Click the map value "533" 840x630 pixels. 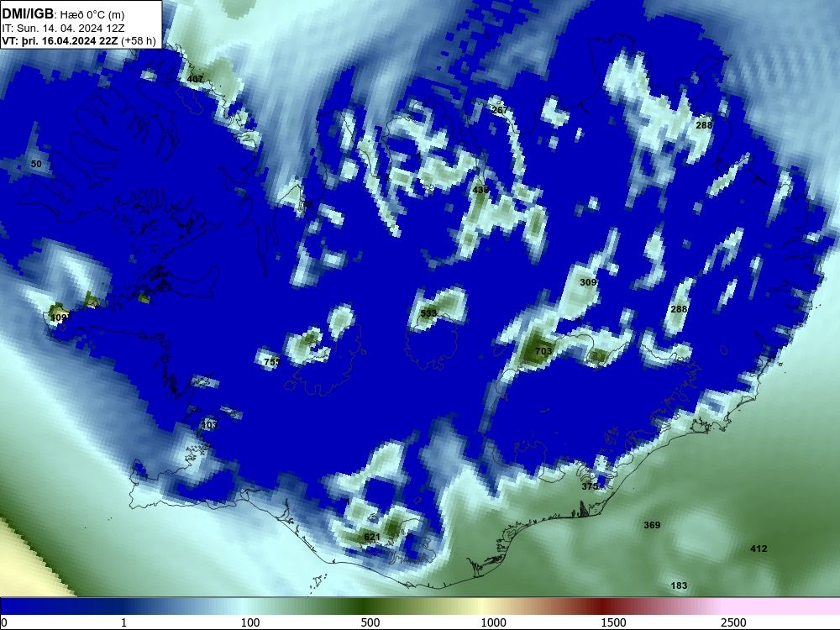pos(428,312)
